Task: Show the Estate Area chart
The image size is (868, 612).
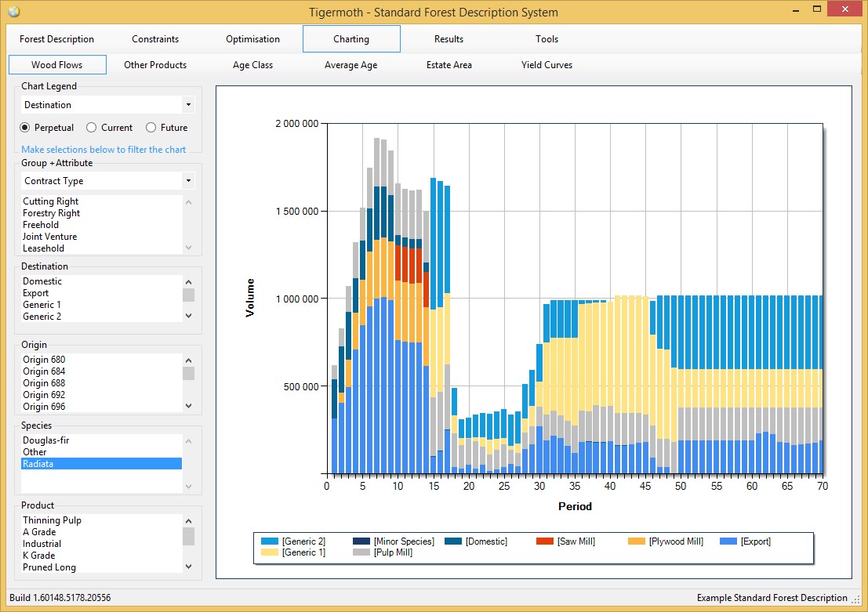Action: coord(449,65)
